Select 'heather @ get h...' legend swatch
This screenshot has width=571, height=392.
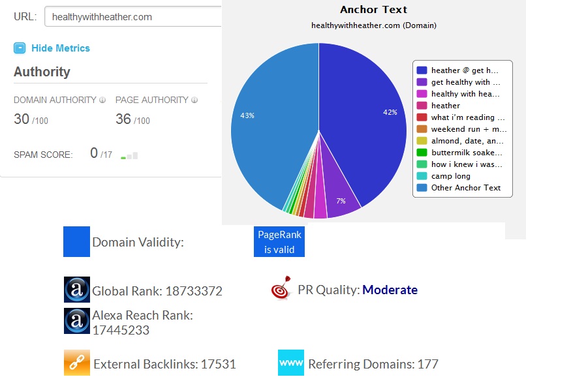tap(422, 70)
